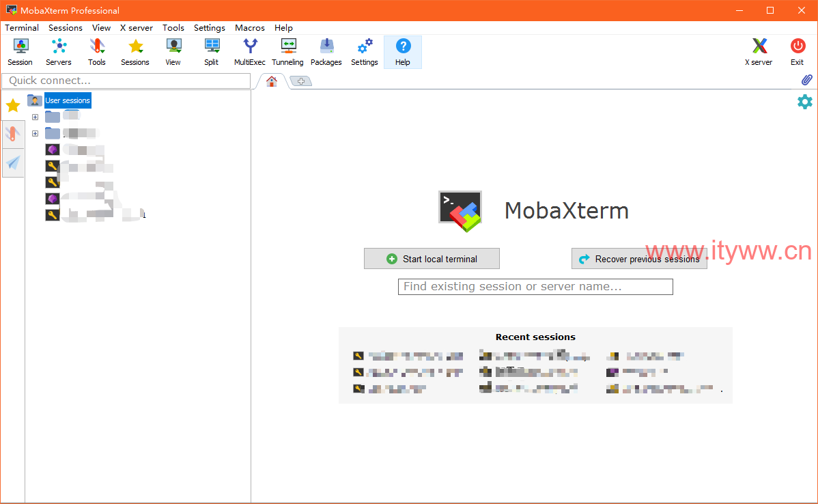Open the View toolbar icon
818x504 pixels.
coord(173,52)
